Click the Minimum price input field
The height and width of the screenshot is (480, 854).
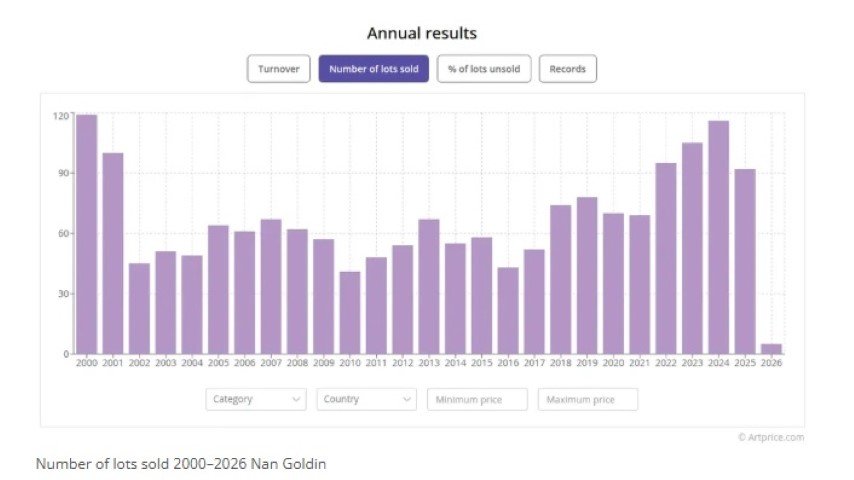[x=477, y=399]
